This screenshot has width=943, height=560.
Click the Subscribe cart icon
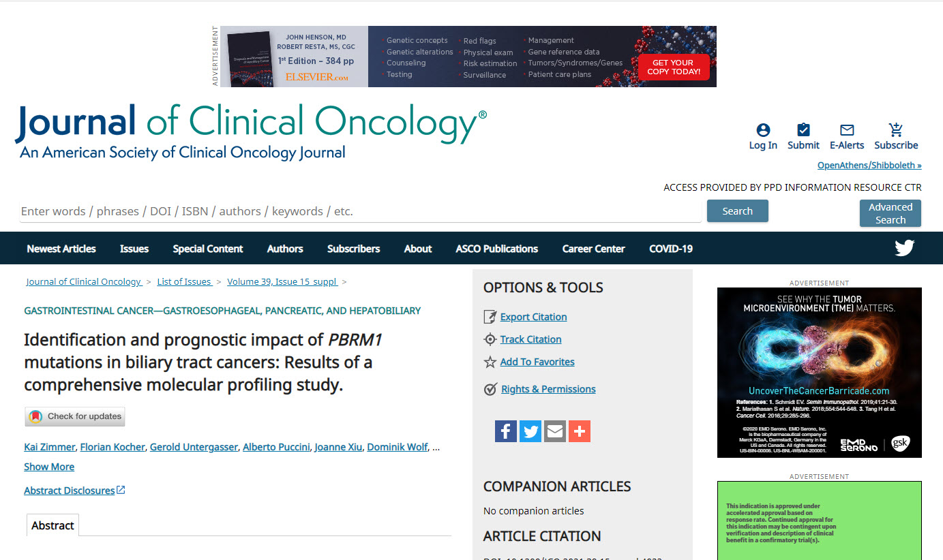point(896,130)
